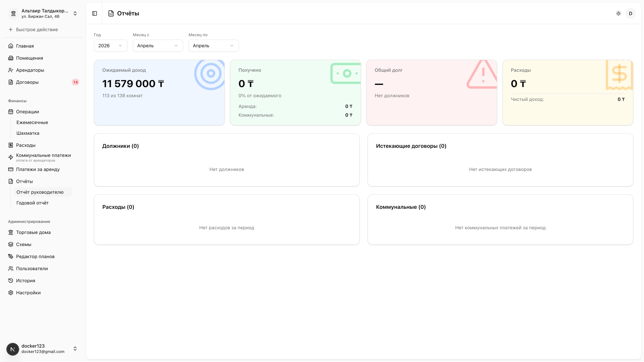Screen dimensions: 644x362
Task: Click the 113 из 138 комнат text
Action: tap(122, 96)
